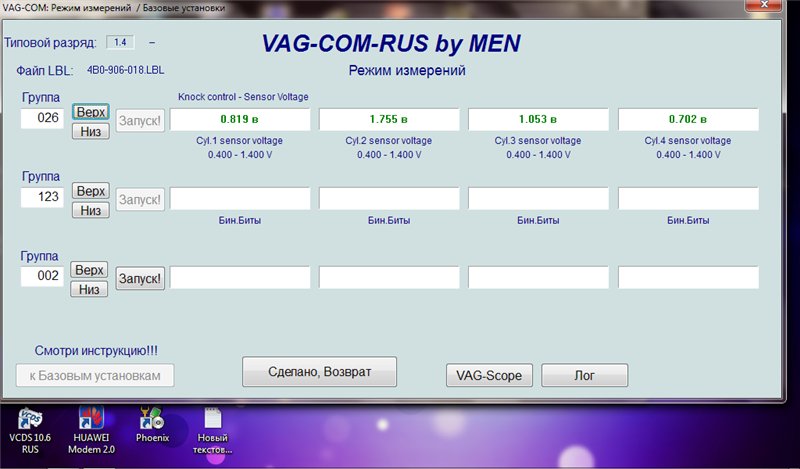800x469 pixels.
Task: Click Cyl.2 sensor voltage label
Action: [389, 141]
